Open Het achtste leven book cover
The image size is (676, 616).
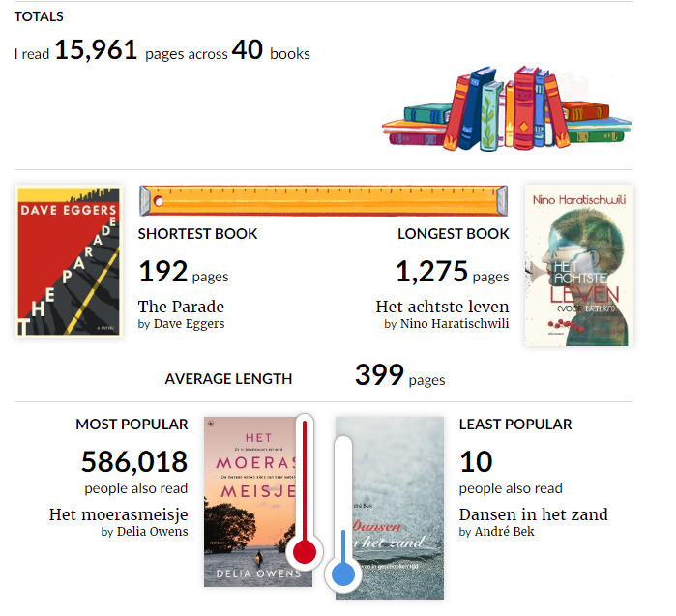pyautogui.click(x=579, y=265)
